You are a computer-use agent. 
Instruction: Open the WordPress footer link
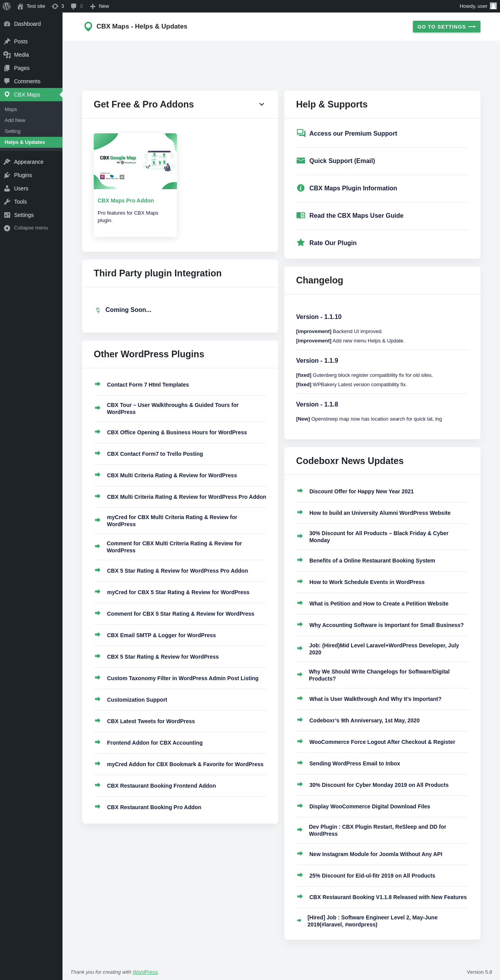pos(145,972)
